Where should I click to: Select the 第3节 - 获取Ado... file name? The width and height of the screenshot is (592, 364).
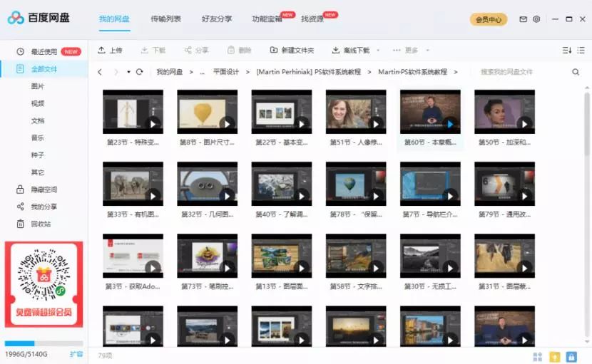pos(133,286)
